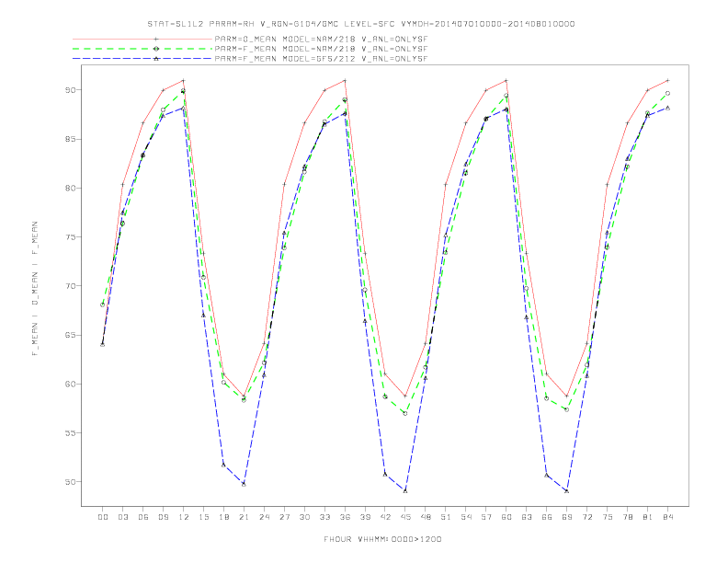
Task: Click the x-axis tick label 00
Action: 103,517
